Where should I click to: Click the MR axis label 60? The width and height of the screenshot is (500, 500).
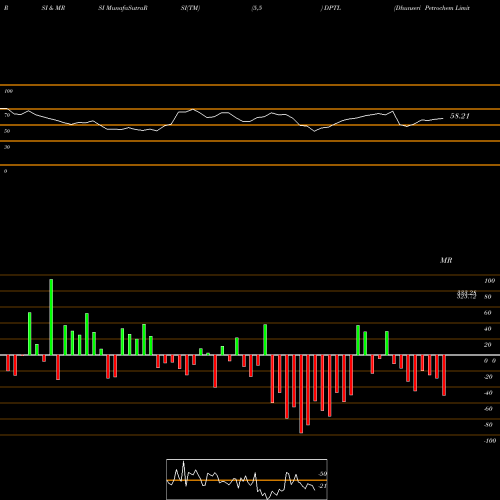(x=488, y=313)
